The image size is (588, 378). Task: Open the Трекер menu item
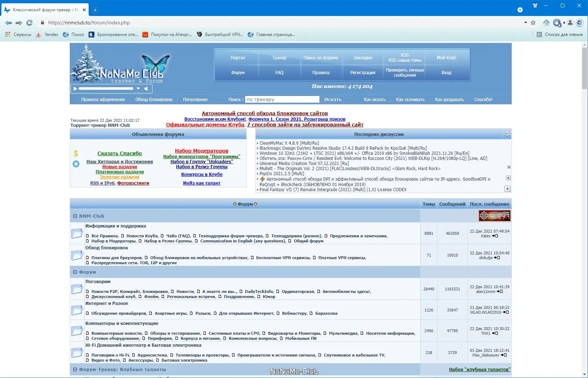click(x=279, y=57)
